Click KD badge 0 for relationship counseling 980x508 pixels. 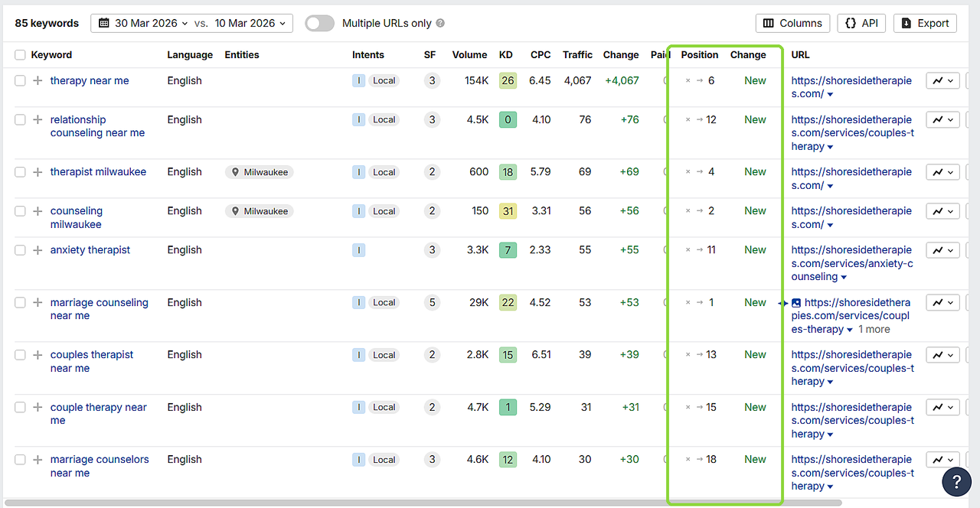point(508,119)
